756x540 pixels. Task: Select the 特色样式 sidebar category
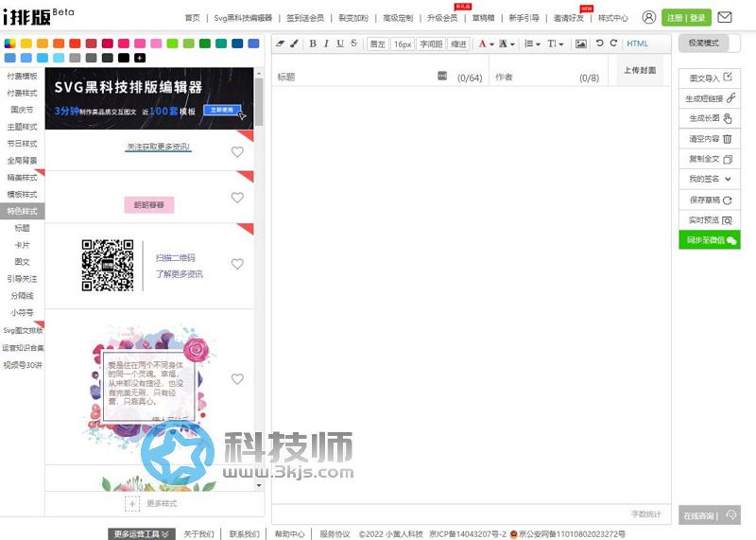pyautogui.click(x=22, y=211)
